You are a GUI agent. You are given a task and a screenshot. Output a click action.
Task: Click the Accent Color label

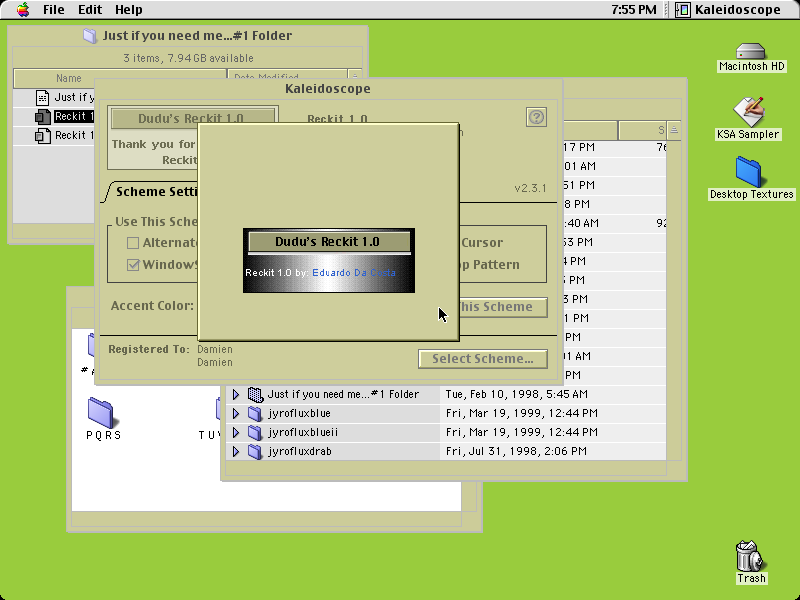tap(152, 306)
